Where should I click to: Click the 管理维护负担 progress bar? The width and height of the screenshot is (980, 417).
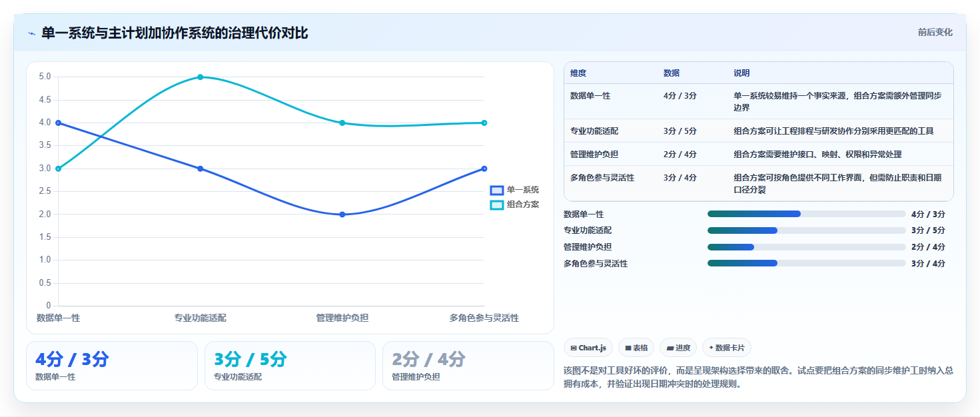807,247
